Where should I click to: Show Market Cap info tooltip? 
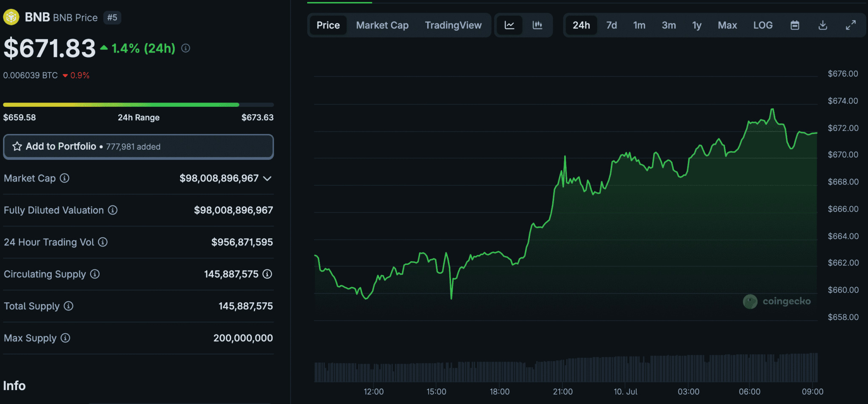point(64,178)
